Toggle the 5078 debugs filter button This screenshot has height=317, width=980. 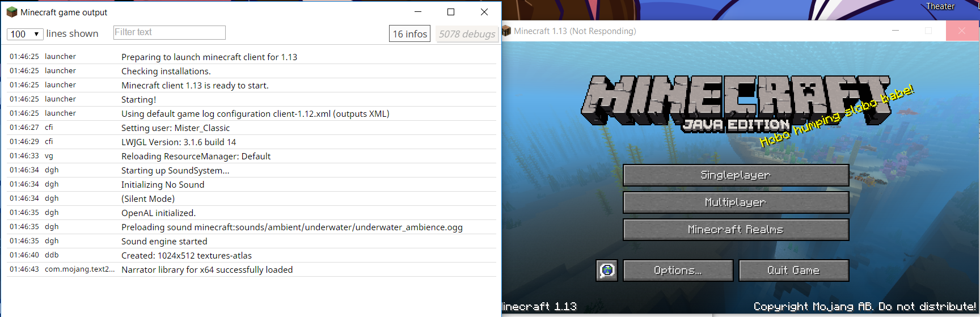coord(467,34)
